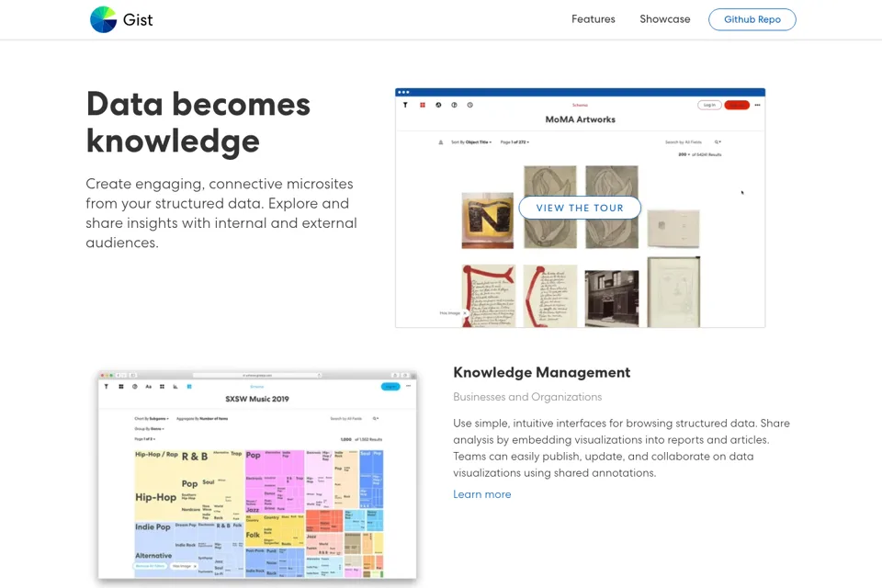This screenshot has width=882, height=588.
Task: Click the search magnifier in MoMA Artworks
Action: point(718,142)
